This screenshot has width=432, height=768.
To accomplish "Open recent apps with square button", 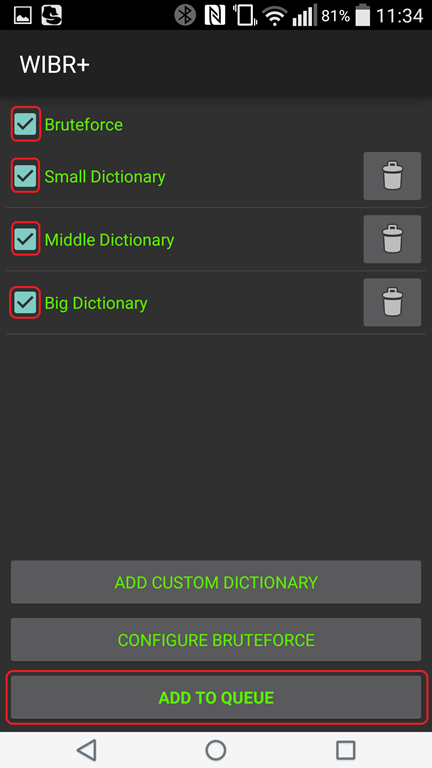I will pyautogui.click(x=345, y=750).
